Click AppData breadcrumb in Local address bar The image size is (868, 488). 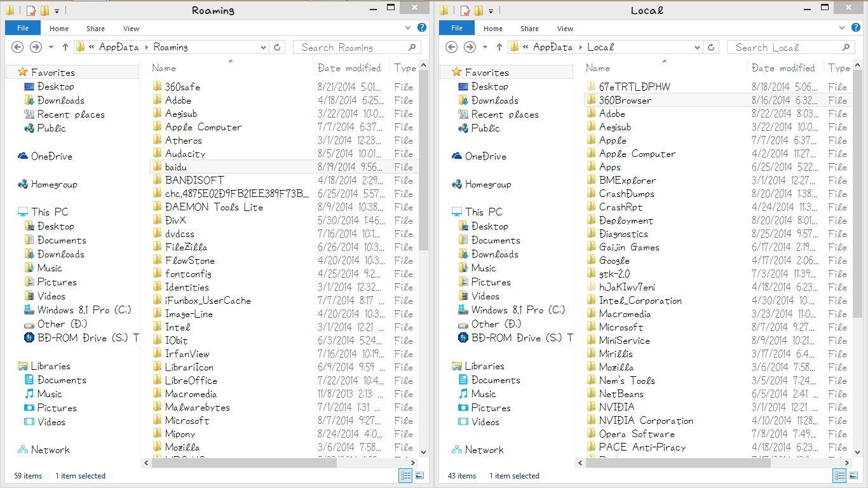pos(552,47)
